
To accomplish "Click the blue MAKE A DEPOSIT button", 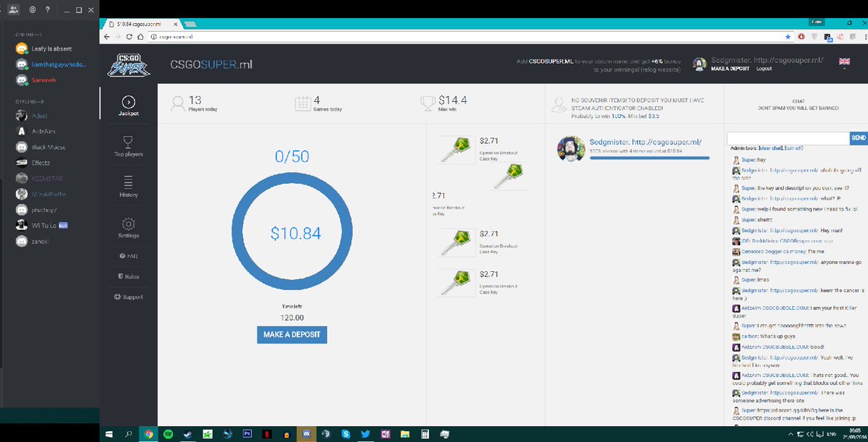I will point(292,335).
